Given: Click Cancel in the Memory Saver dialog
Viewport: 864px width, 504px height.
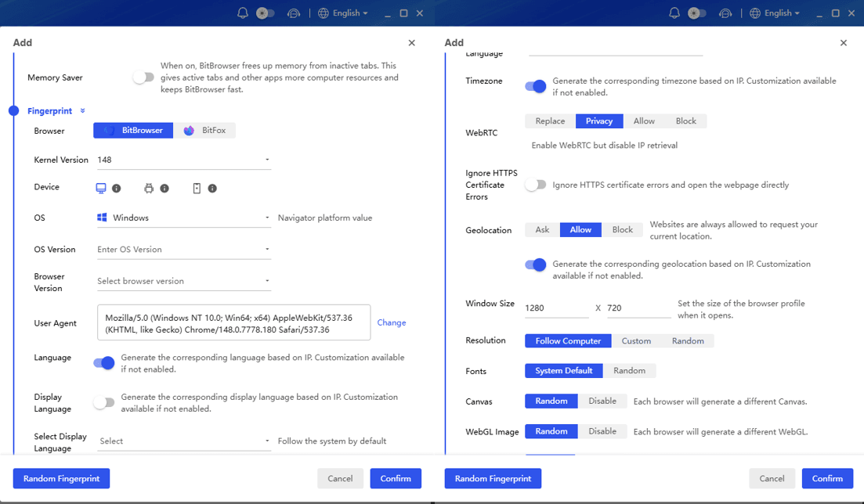Looking at the screenshot, I should coord(340,479).
